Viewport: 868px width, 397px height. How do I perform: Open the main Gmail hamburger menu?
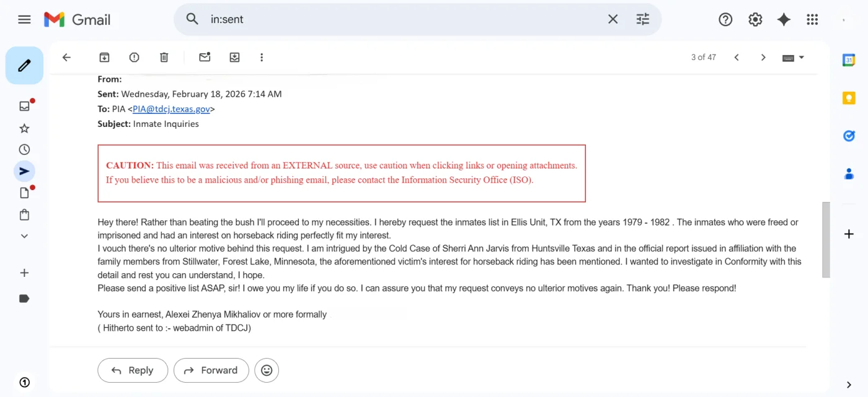click(24, 19)
